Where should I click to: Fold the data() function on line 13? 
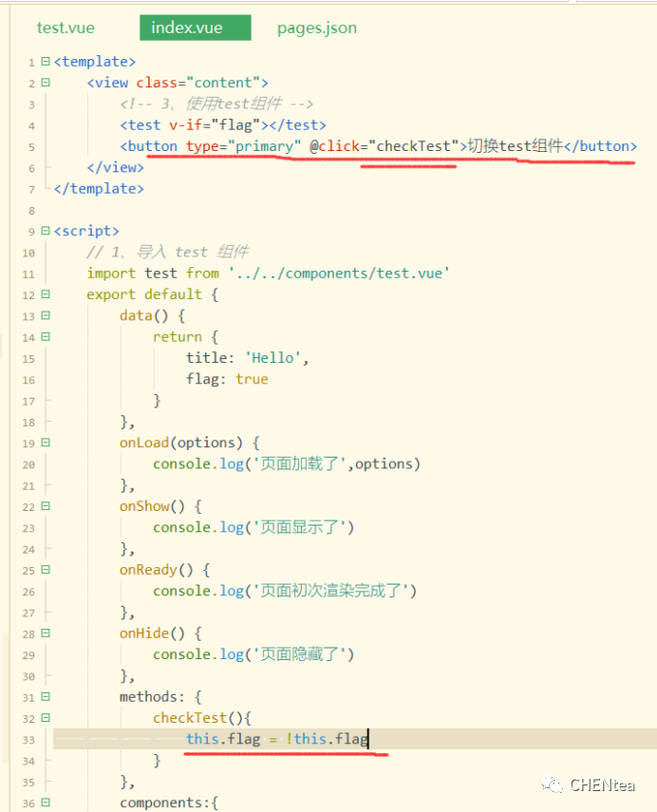pos(46,315)
